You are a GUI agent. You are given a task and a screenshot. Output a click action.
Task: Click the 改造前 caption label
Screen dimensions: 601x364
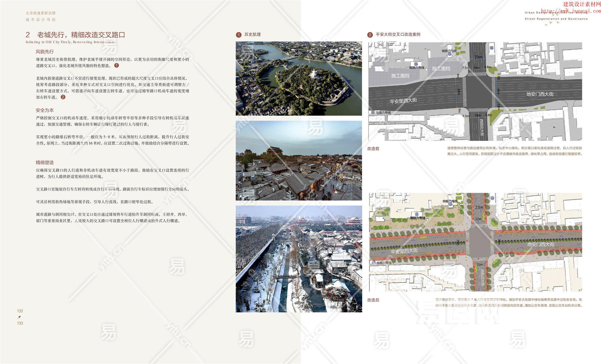click(373, 149)
